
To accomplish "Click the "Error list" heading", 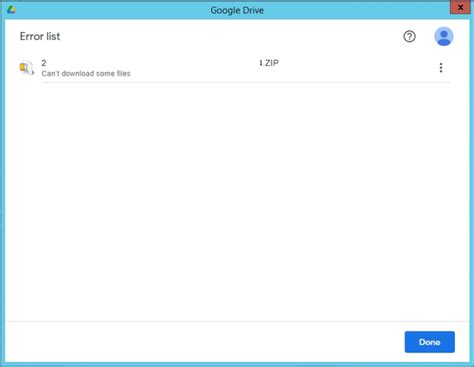I will 40,36.
